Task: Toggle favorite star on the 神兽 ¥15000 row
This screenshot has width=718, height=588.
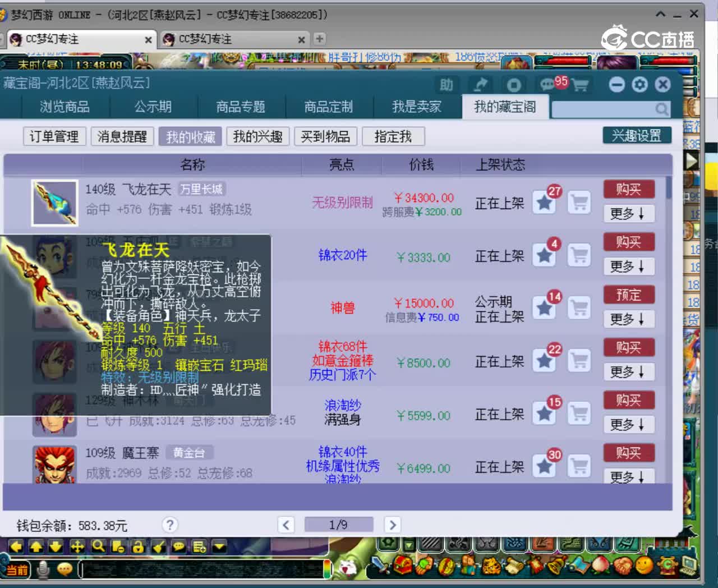Action: click(544, 307)
